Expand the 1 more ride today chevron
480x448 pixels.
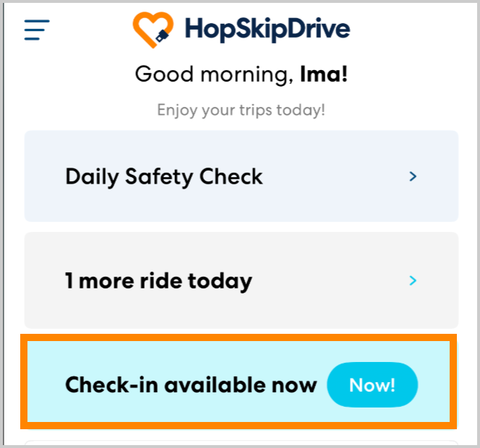[413, 280]
